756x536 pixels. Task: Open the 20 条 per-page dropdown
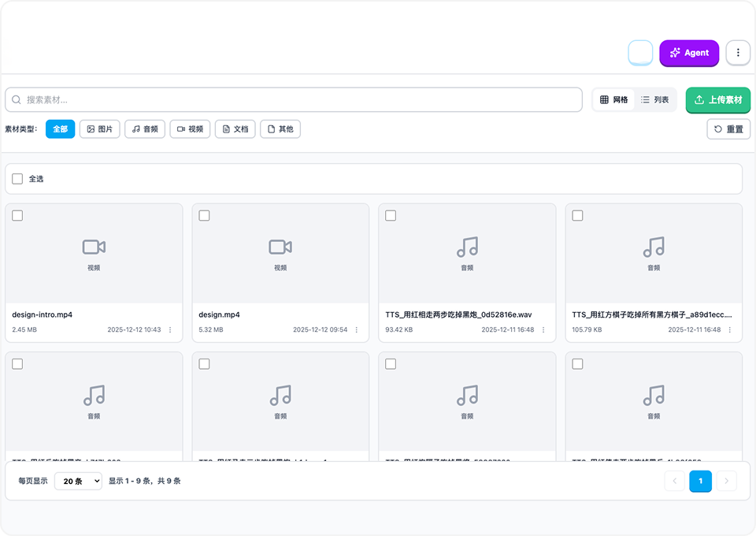[78, 481]
